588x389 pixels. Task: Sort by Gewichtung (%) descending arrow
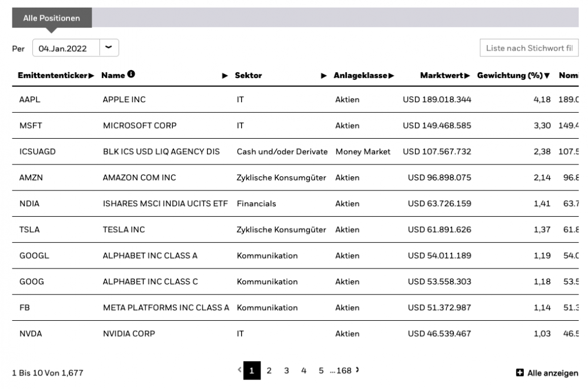click(547, 76)
